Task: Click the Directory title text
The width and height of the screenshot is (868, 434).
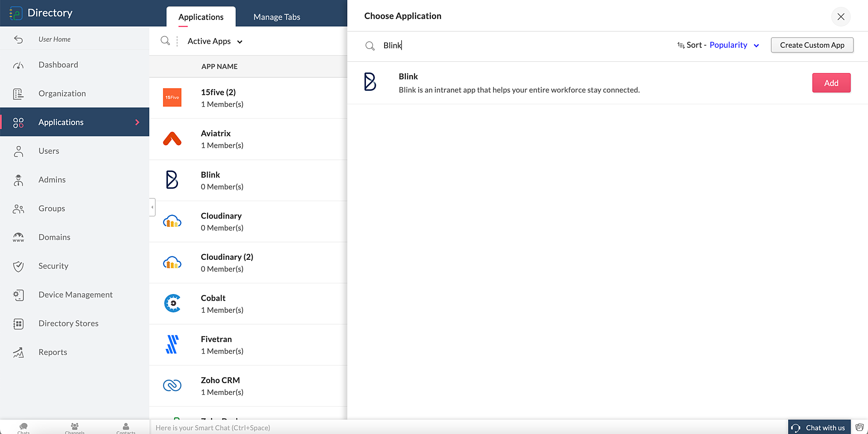Action: pos(50,13)
